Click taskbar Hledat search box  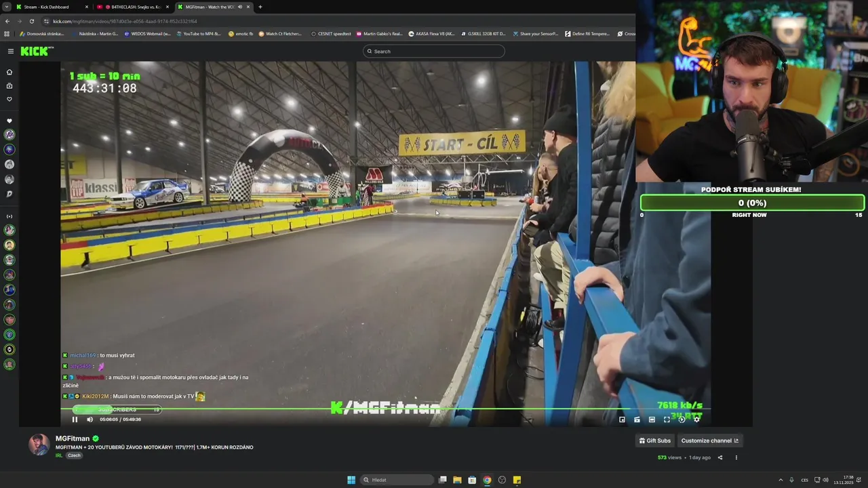tap(397, 480)
